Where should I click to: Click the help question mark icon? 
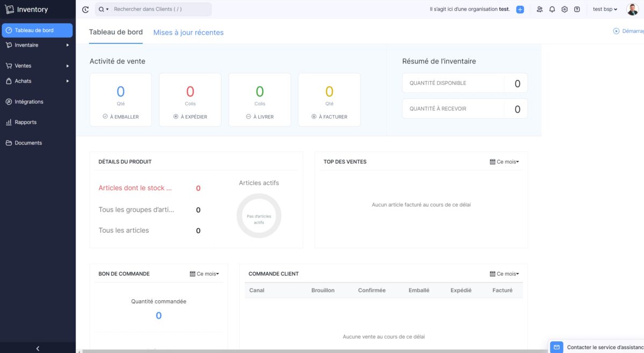[577, 9]
